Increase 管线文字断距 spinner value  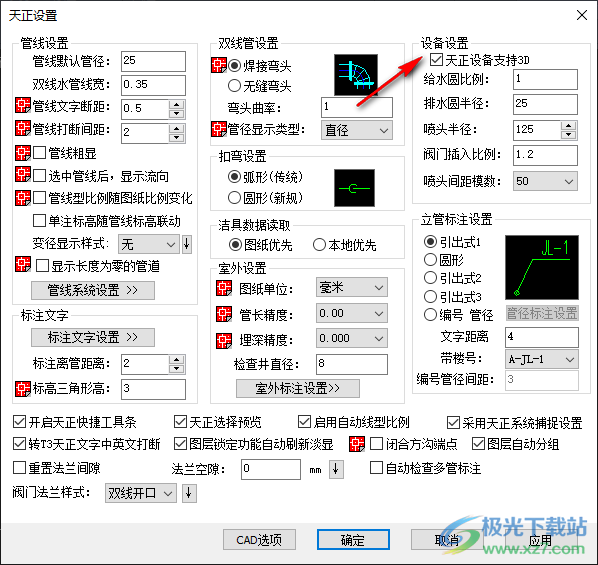coord(177,105)
